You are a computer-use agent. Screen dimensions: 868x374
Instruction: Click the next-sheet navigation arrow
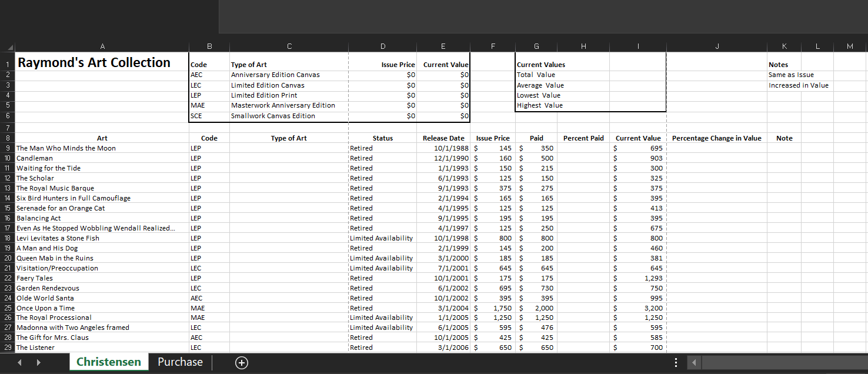pos(38,362)
